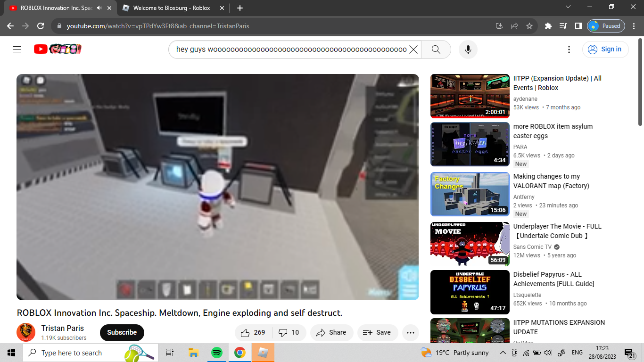Open the Chrome extensions puzzle icon
This screenshot has height=362, width=644.
click(x=548, y=26)
